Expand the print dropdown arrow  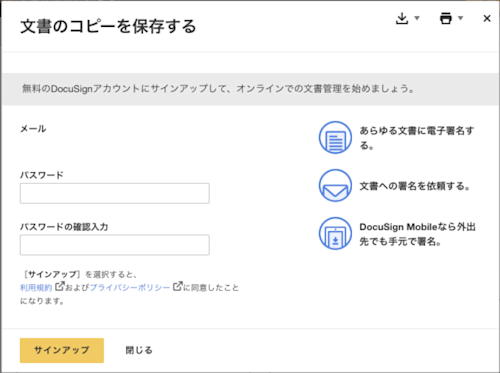[460, 18]
